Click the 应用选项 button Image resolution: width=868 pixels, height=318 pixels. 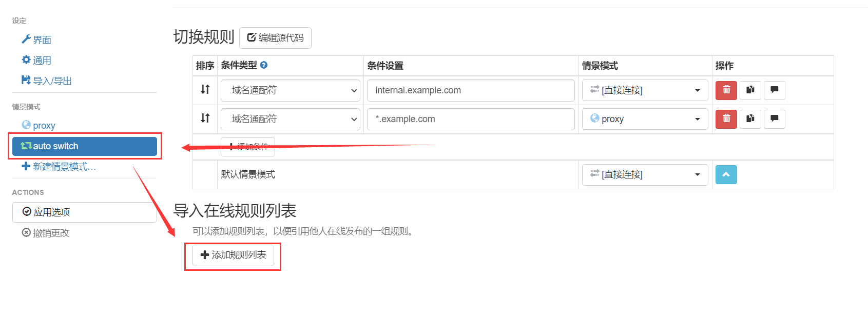[x=84, y=212]
